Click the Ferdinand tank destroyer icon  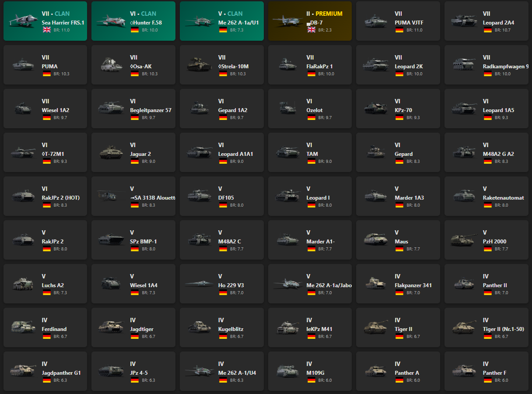23,327
